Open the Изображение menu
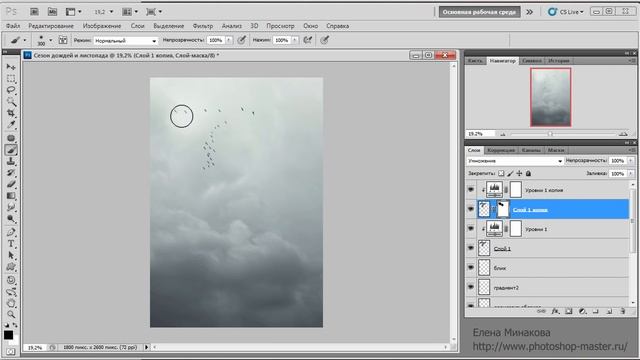The height and width of the screenshot is (360, 640). (102, 26)
